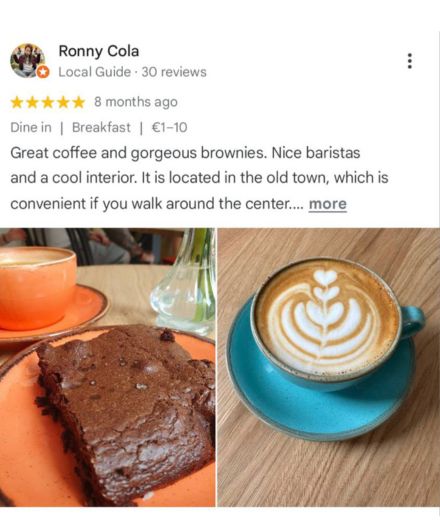The image size is (440, 529).
Task: Click the orange cup in brownie photo
Action: 37,287
